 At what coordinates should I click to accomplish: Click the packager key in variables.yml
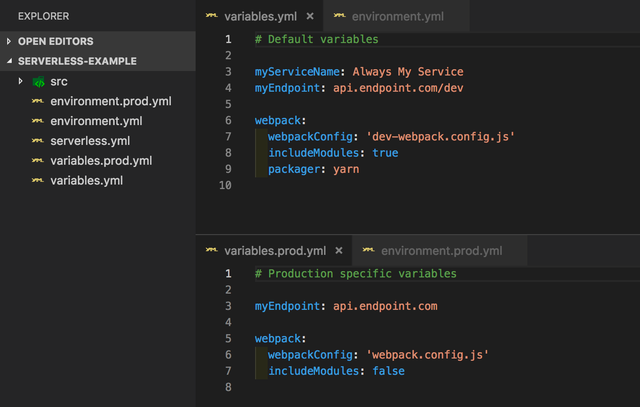pos(294,169)
